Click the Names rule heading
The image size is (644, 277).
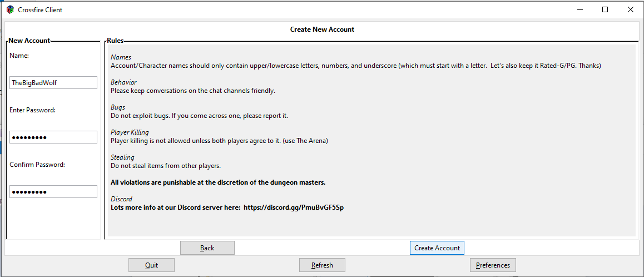click(121, 57)
